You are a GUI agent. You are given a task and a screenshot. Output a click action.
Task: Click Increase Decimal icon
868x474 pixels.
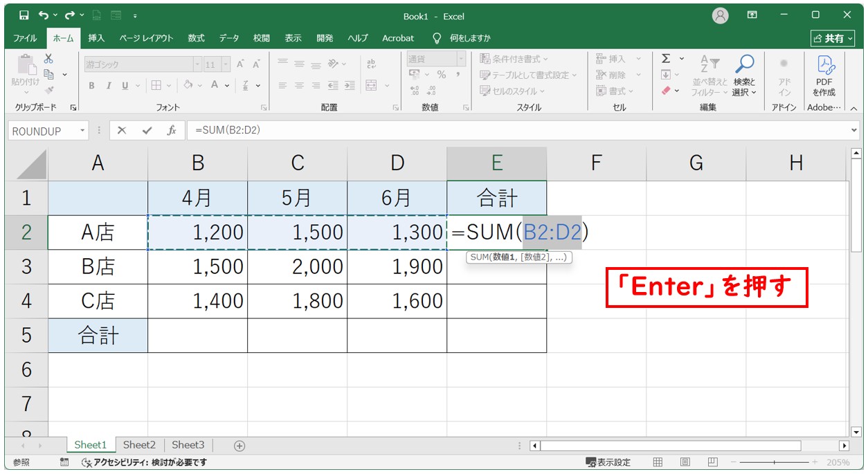tap(415, 91)
